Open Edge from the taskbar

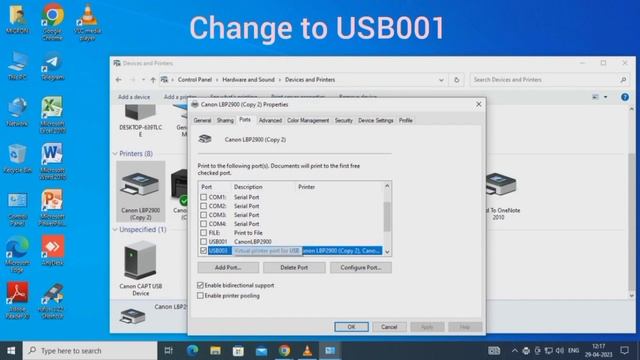[192, 351]
